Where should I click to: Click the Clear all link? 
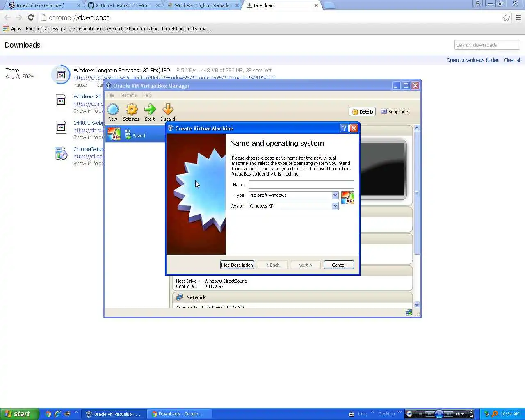pyautogui.click(x=512, y=60)
